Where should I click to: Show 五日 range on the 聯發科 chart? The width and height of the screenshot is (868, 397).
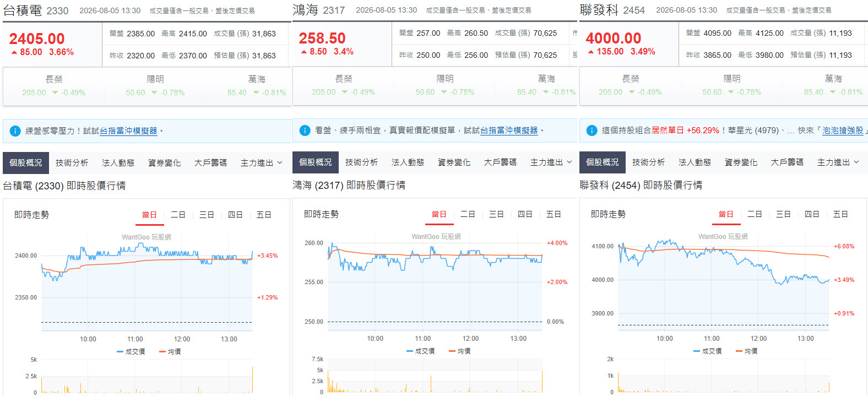pyautogui.click(x=841, y=214)
